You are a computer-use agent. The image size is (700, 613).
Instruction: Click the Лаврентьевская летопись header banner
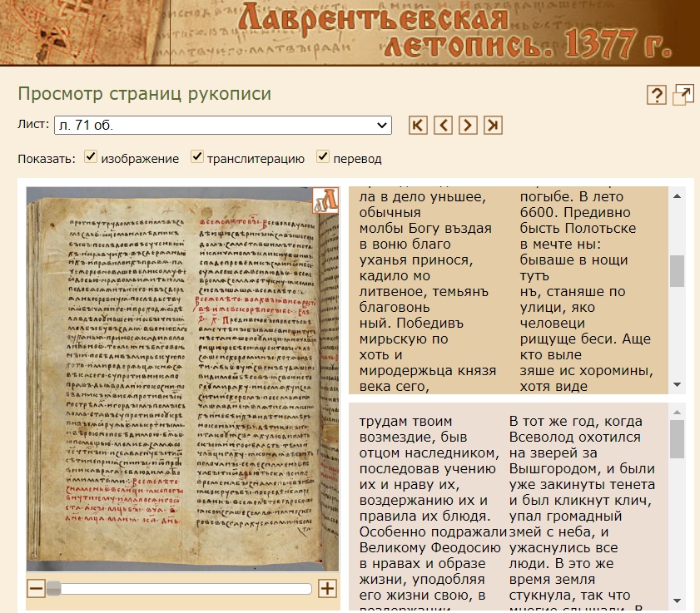coord(350,32)
